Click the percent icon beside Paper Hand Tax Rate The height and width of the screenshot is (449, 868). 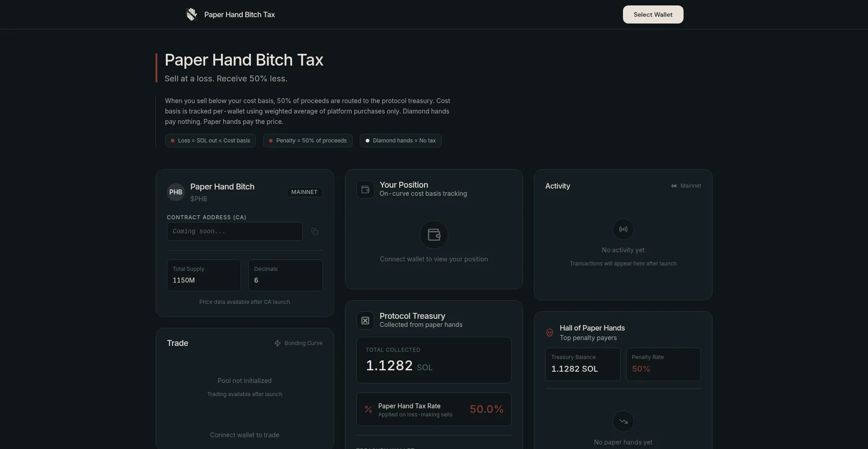pyautogui.click(x=368, y=409)
